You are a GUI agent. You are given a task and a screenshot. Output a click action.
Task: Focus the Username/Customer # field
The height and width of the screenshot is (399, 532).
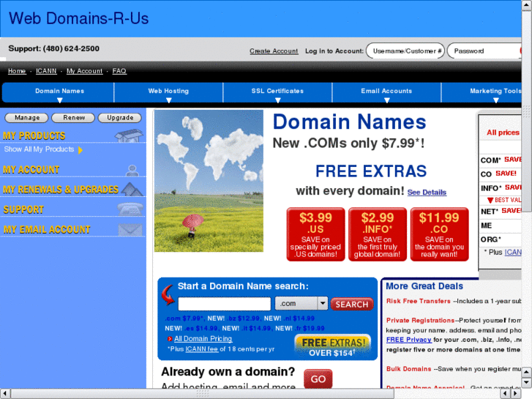coord(405,51)
